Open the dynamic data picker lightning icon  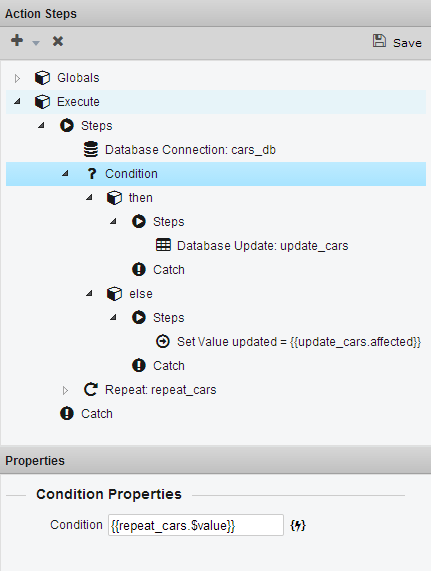298,525
